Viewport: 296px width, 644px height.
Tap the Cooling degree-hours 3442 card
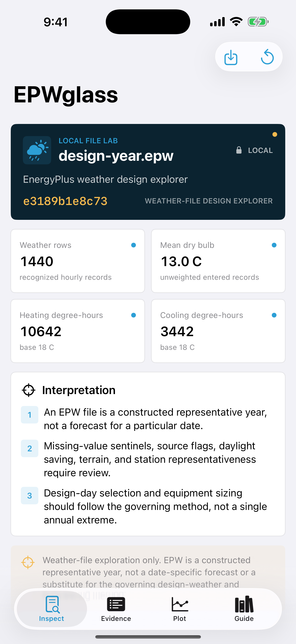pos(218,331)
